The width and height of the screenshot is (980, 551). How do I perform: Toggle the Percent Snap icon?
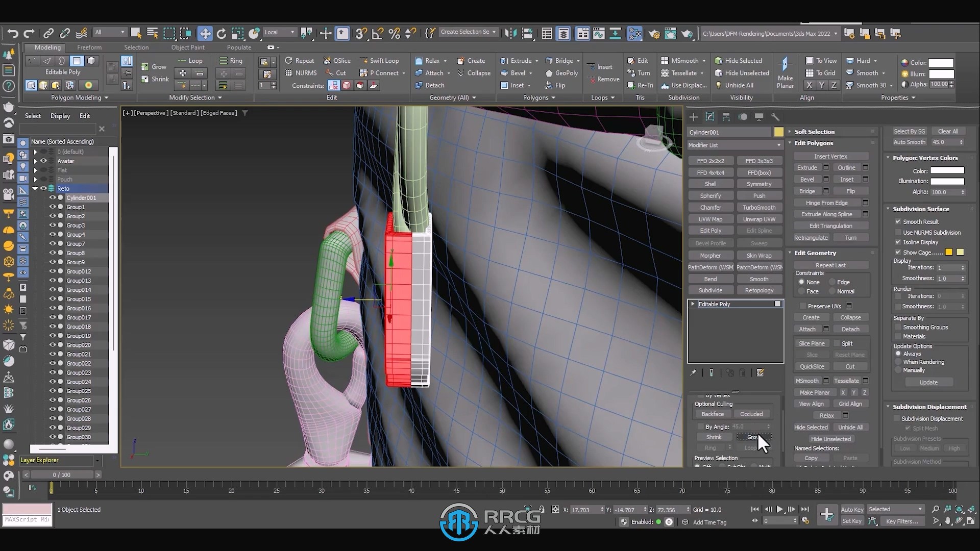click(394, 33)
